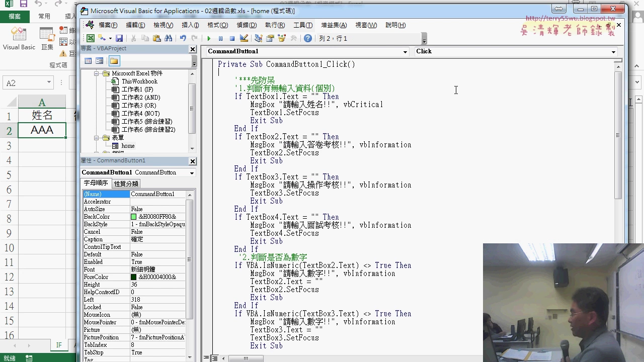Select ThisWorkbook in project tree
Image resolution: width=644 pixels, height=362 pixels.
(139, 81)
